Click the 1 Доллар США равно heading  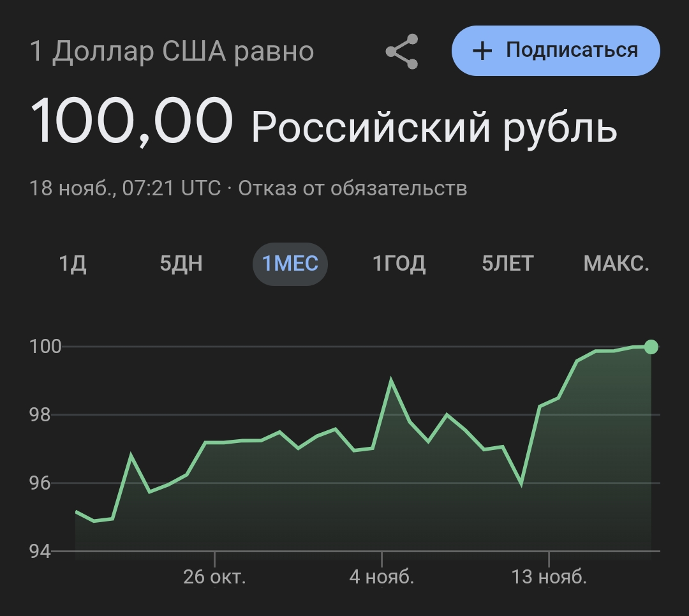pos(172,52)
